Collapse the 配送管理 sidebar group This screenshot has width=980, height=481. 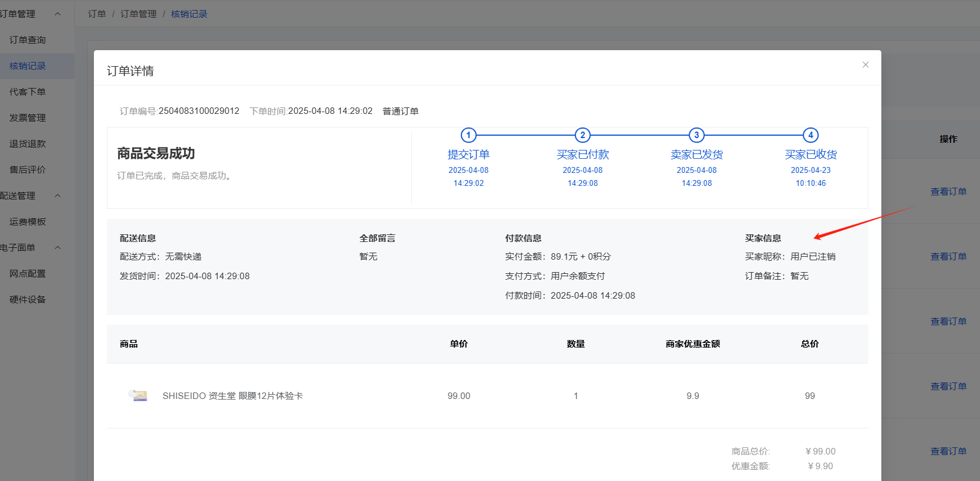point(58,195)
